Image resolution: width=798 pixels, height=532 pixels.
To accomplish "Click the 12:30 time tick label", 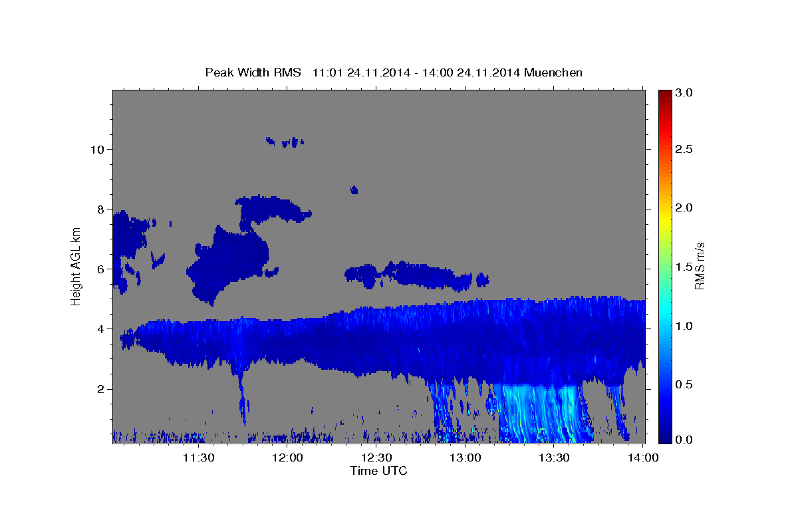I will point(376,458).
